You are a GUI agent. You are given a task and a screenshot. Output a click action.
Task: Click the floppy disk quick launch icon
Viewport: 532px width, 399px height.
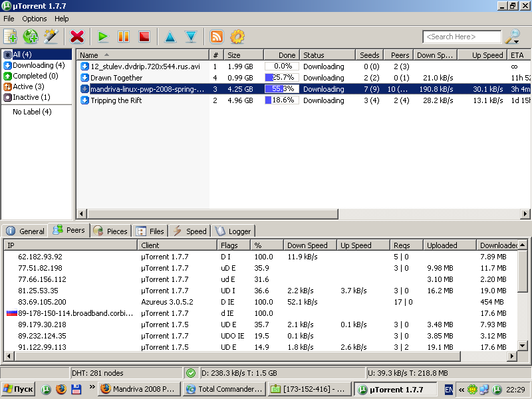coord(76,389)
